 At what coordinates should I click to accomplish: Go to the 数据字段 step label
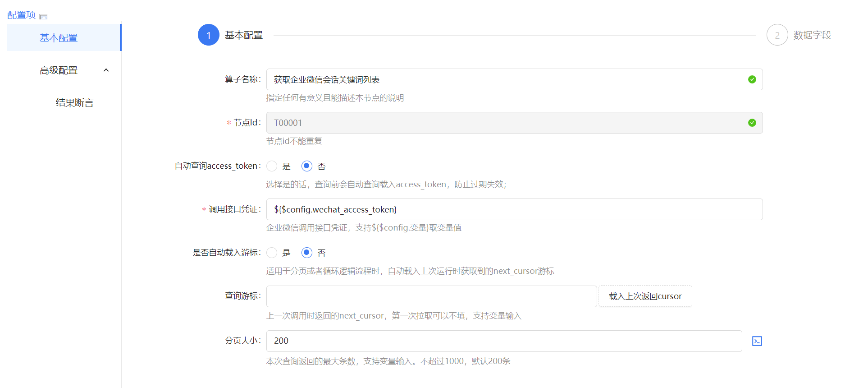pos(812,35)
